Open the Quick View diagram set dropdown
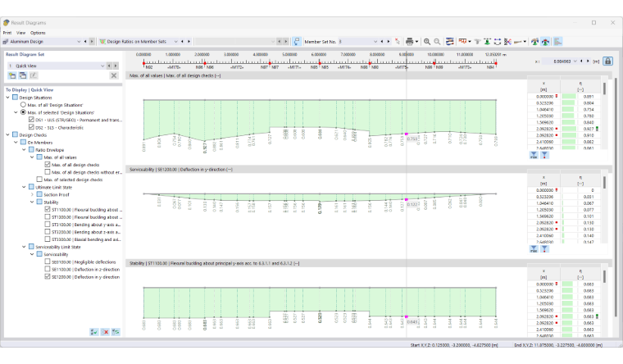Screen dimensions: 623x364 click(x=102, y=66)
